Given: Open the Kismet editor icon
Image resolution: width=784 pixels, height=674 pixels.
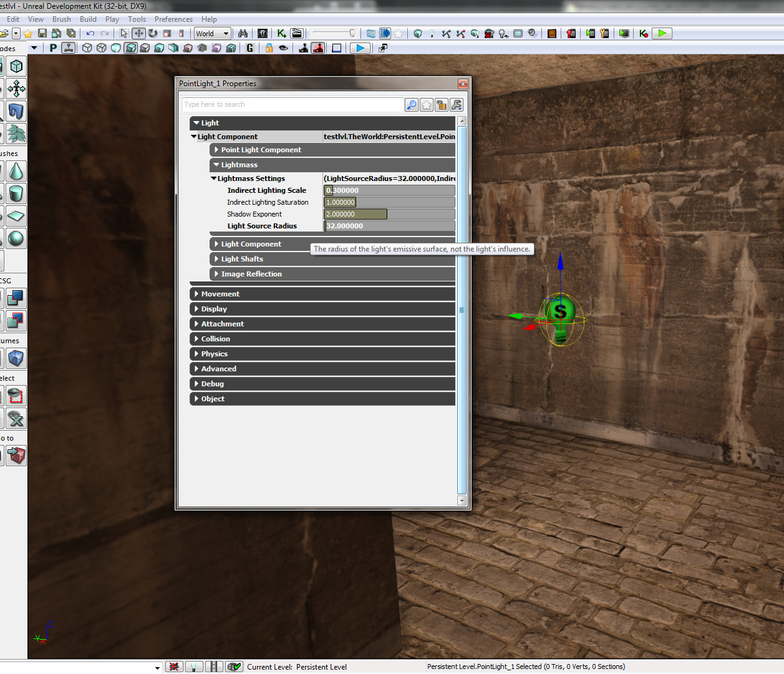Looking at the screenshot, I should (282, 34).
